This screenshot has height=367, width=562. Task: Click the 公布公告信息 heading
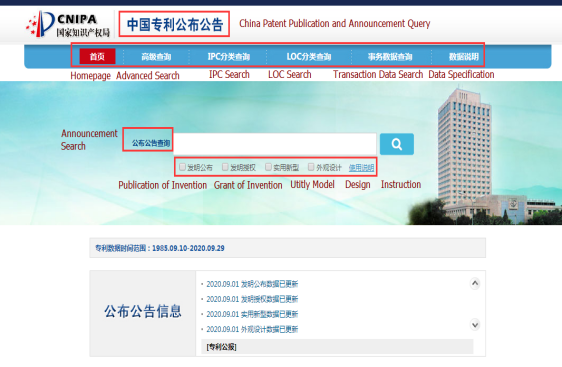pyautogui.click(x=143, y=311)
